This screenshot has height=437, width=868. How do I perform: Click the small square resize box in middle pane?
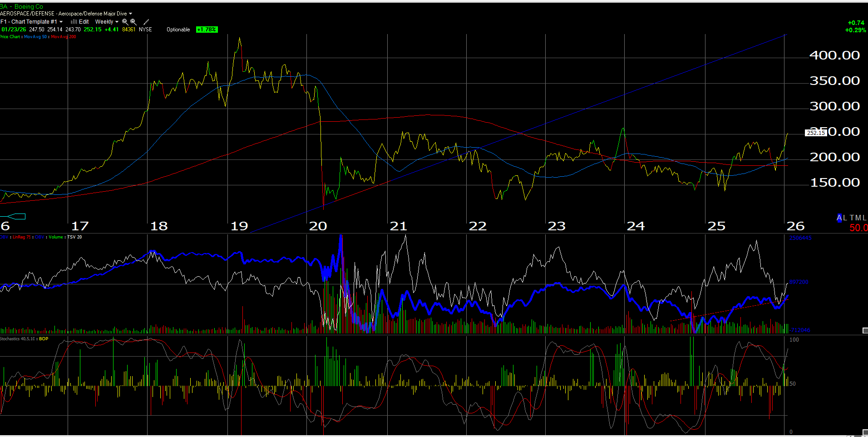point(865,330)
